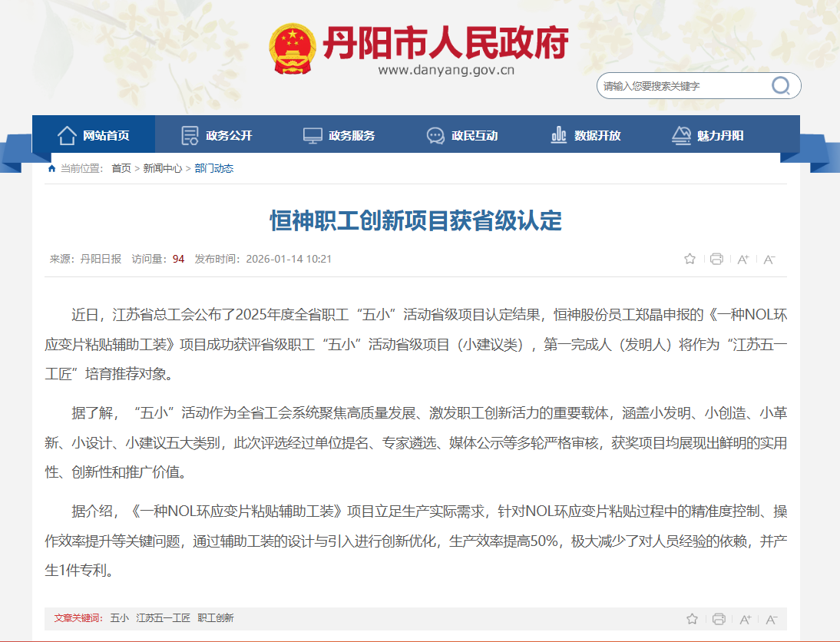Screen dimensions: 840x642
Task: Click the 新闻中心 breadcrumb link
Action: (x=163, y=168)
